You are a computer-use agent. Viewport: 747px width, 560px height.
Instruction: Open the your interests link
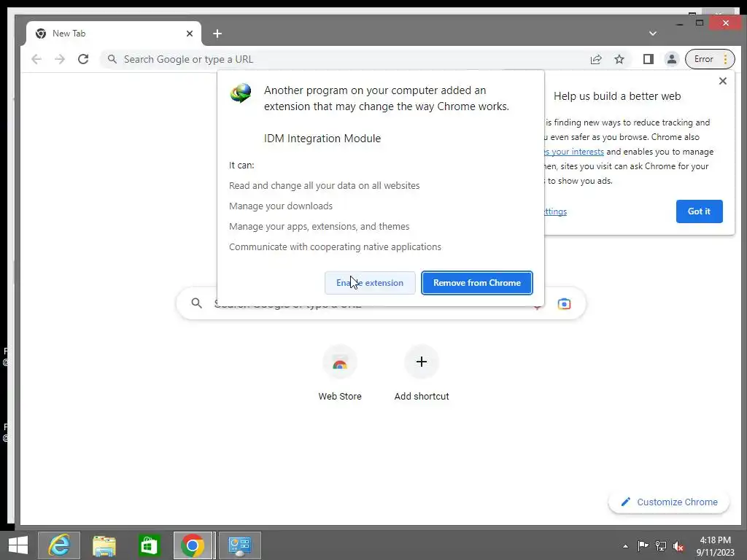coord(574,152)
